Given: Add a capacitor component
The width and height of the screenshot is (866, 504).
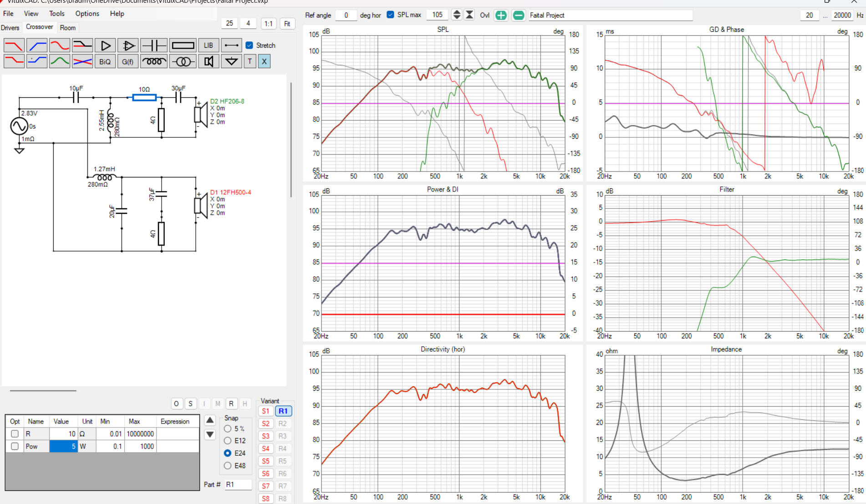Looking at the screenshot, I should tap(154, 45).
